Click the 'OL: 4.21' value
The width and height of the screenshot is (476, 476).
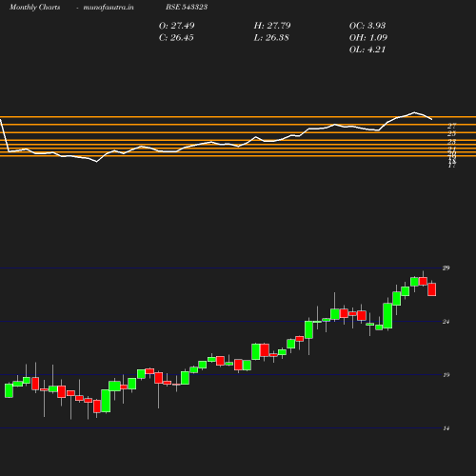[367, 50]
